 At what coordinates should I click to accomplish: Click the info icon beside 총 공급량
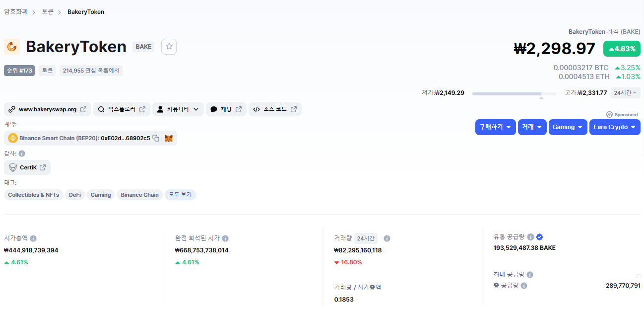point(524,286)
